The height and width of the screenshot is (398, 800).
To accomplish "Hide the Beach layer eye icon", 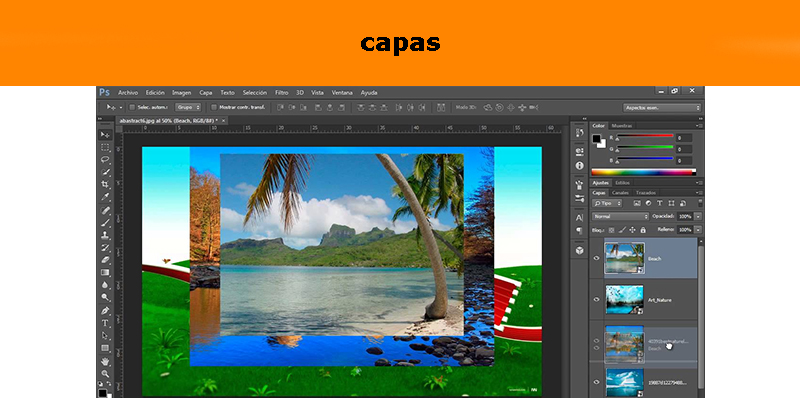I will [x=596, y=258].
